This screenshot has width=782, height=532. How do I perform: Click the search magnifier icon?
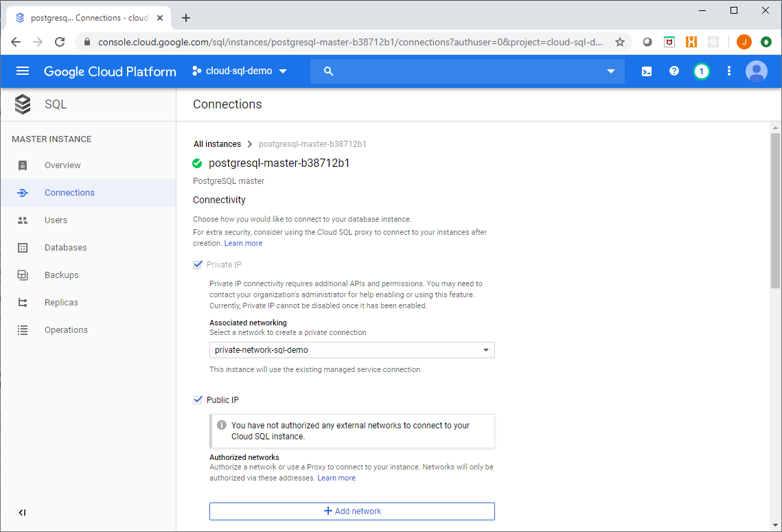(x=328, y=71)
